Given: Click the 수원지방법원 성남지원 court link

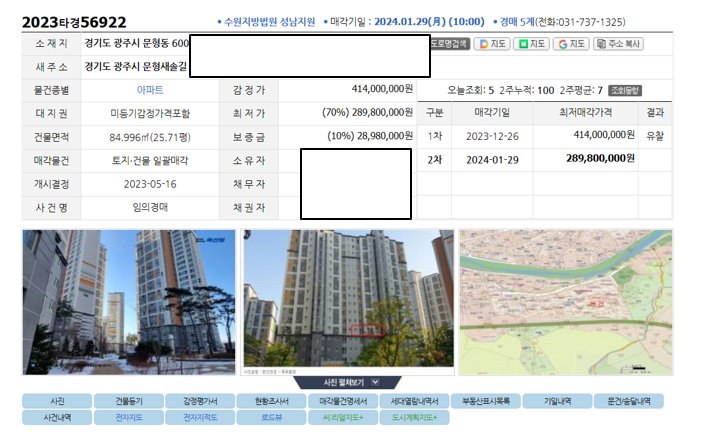Looking at the screenshot, I should click(x=269, y=22).
